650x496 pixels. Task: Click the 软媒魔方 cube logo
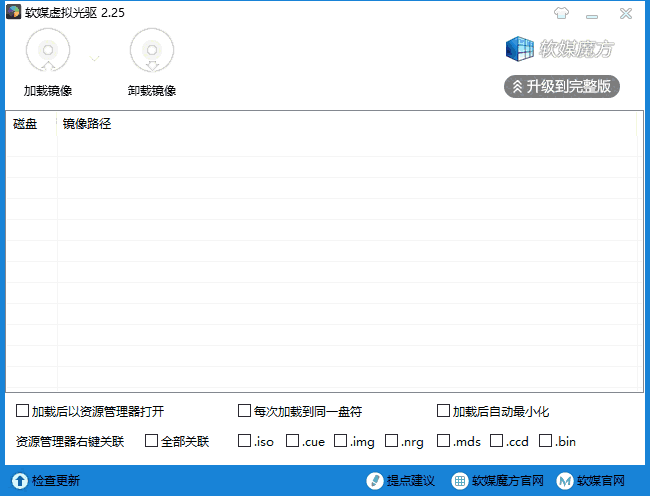point(519,49)
